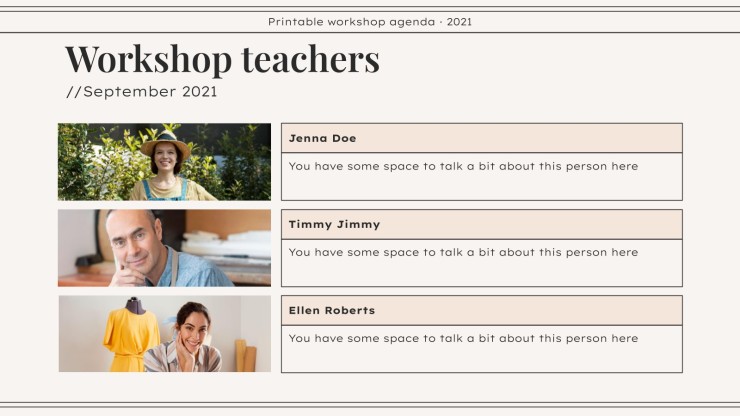
Task: Select the description text under Jenna Doe
Action: pyautogui.click(x=463, y=166)
